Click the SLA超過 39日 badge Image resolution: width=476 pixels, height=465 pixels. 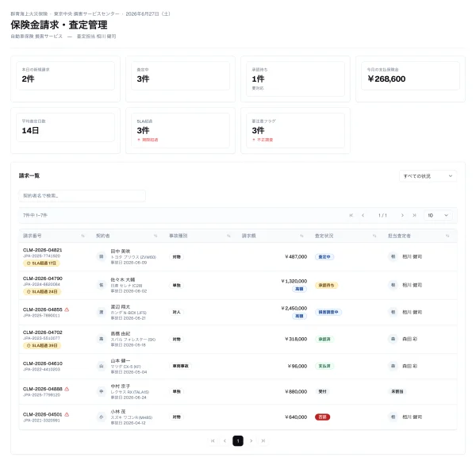(x=42, y=345)
